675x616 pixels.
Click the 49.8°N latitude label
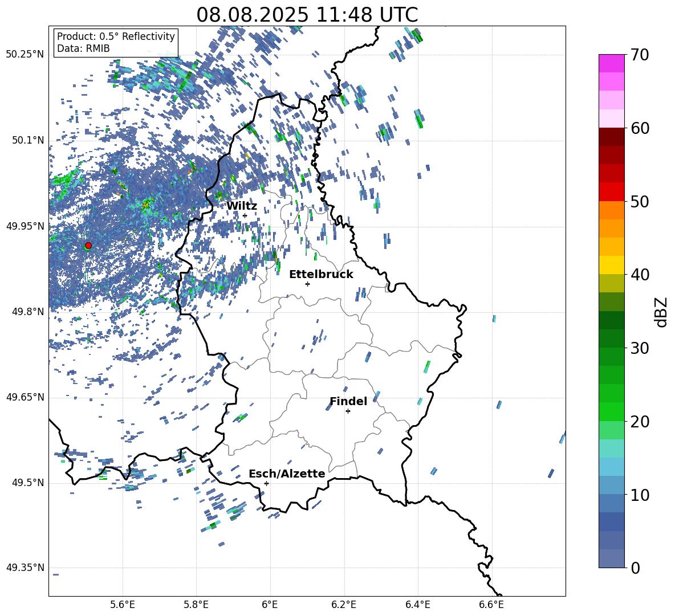27,312
